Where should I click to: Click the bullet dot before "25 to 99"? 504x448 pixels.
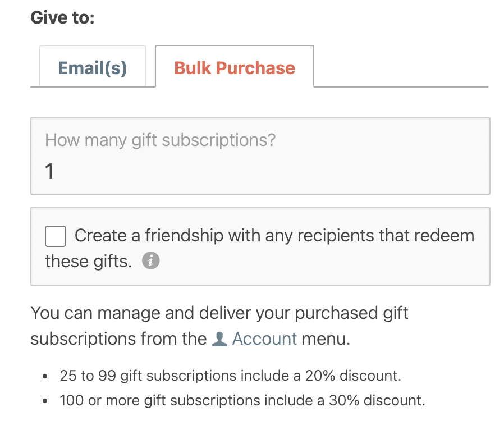45,376
